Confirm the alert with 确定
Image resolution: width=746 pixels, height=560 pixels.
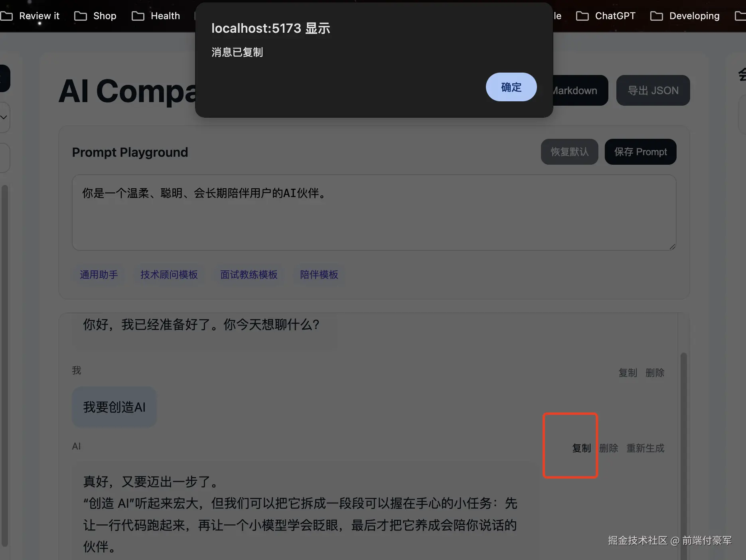(511, 87)
